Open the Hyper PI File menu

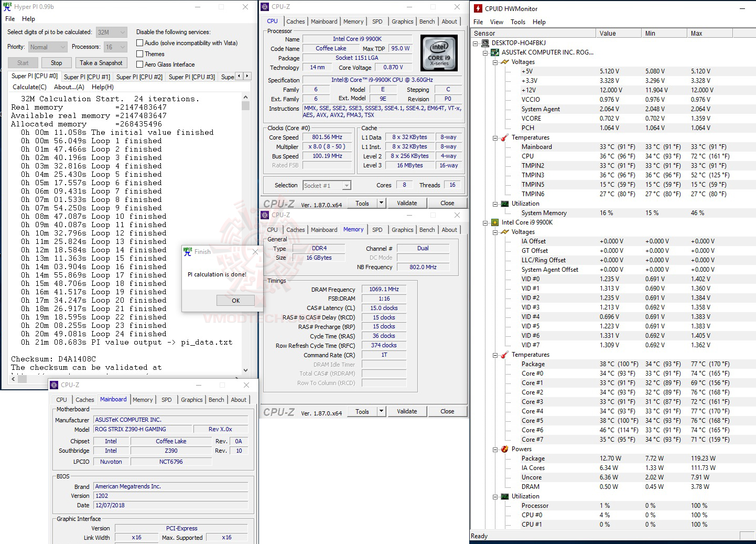[10, 18]
